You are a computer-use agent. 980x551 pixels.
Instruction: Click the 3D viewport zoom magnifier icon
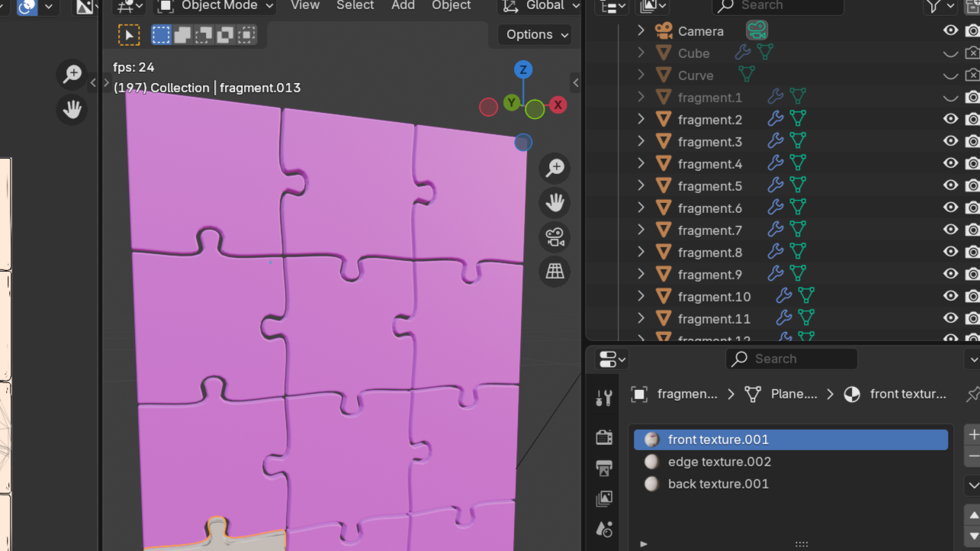click(554, 169)
